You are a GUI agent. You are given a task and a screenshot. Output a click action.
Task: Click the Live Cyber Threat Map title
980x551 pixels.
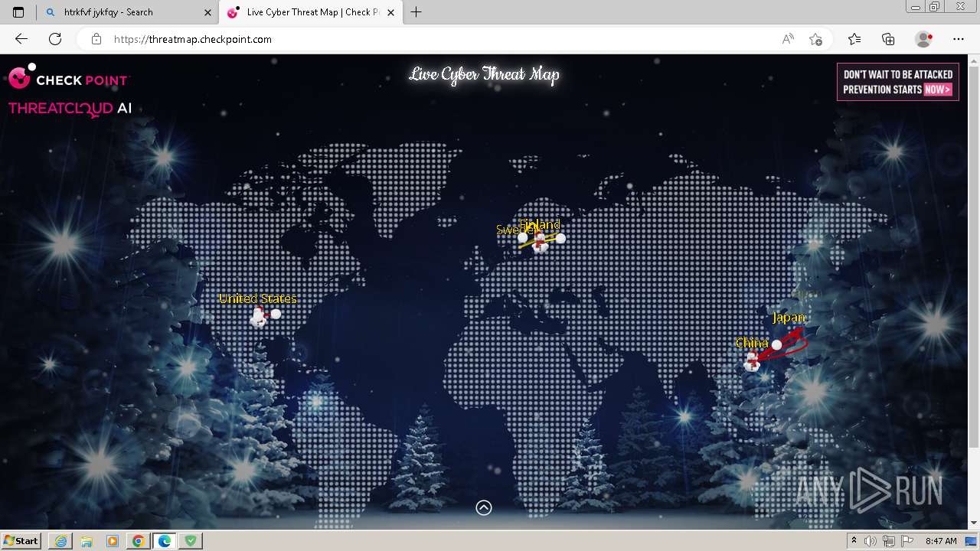tap(484, 74)
